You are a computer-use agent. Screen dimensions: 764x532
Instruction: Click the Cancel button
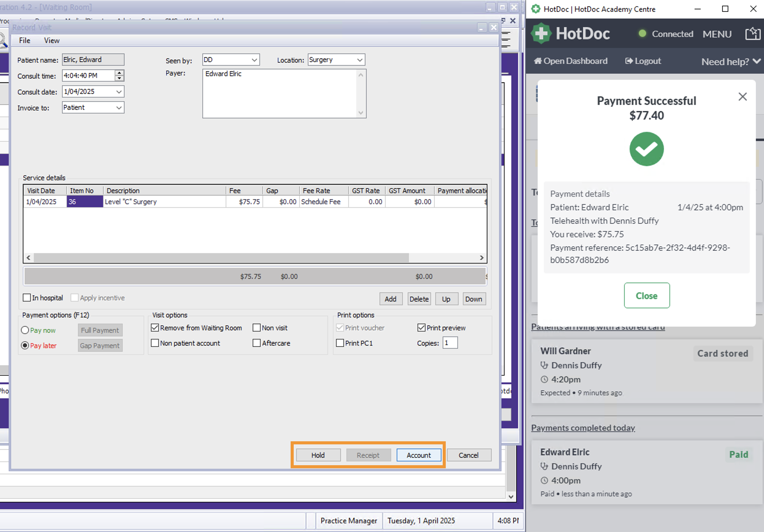468,455
